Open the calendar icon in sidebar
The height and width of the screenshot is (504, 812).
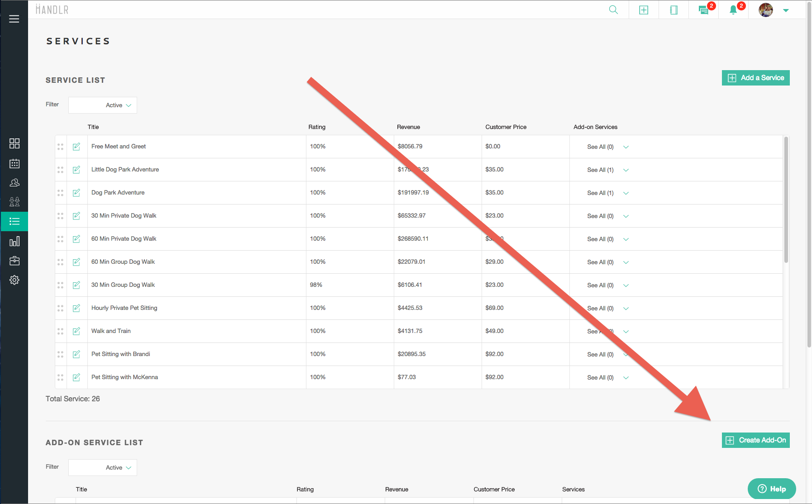click(14, 163)
